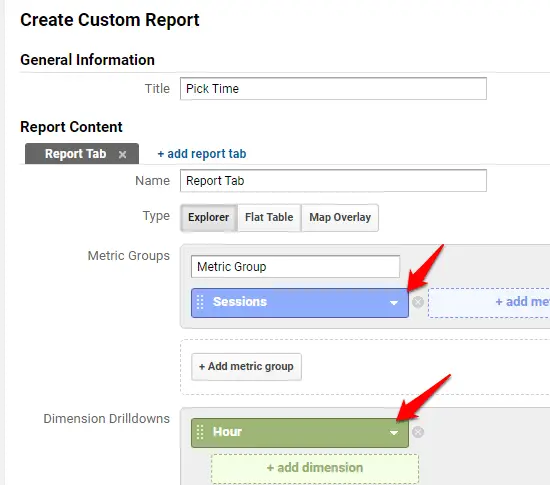The image size is (550, 485).
Task: Remove the Sessions metric using circle x icon
Action: point(418,302)
